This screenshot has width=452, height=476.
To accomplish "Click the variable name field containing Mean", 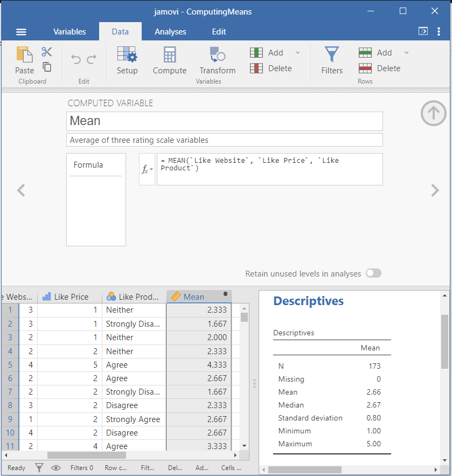I will click(x=225, y=121).
